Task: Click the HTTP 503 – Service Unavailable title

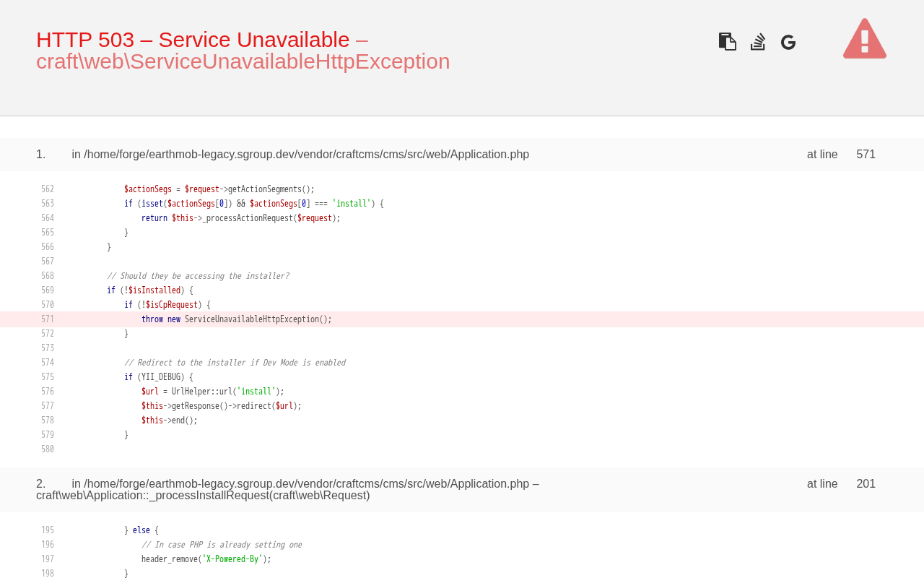Action: [193, 40]
